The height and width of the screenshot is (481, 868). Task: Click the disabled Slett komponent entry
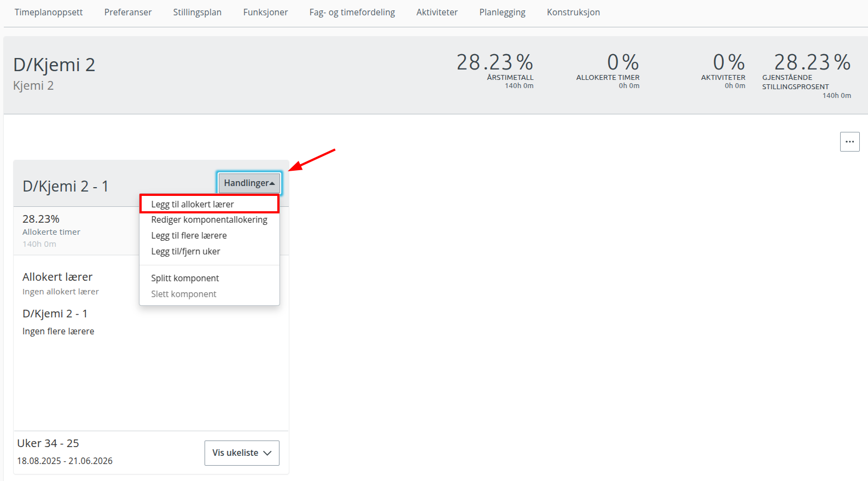(x=209, y=294)
